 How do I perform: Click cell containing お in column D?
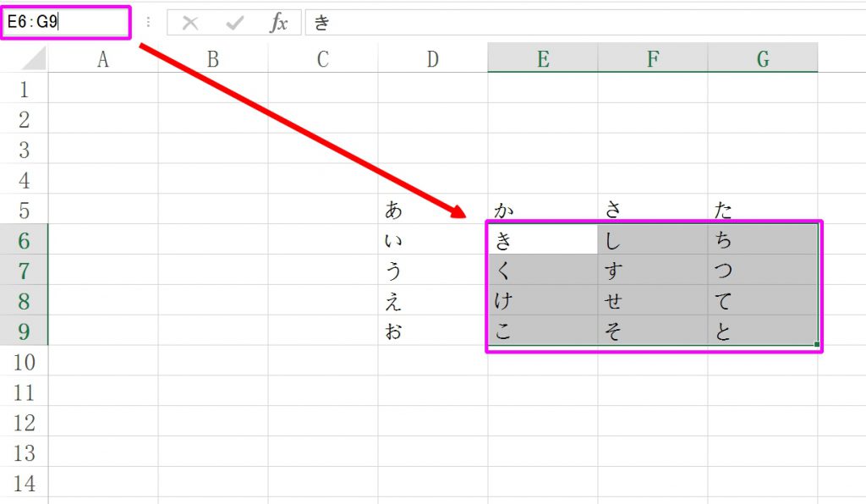433,331
